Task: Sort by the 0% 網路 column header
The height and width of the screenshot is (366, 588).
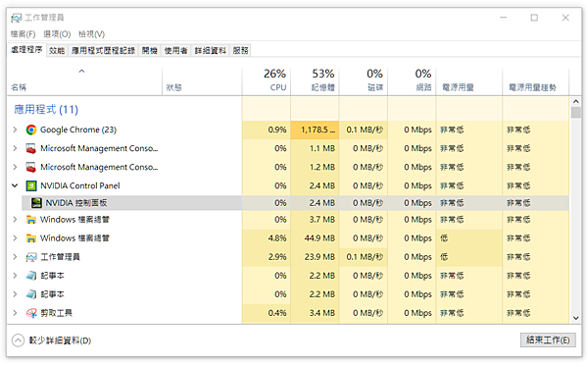Action: [412, 81]
